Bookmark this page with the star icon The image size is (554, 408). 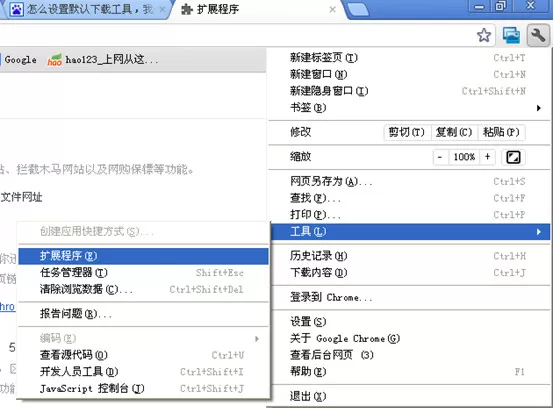click(484, 35)
